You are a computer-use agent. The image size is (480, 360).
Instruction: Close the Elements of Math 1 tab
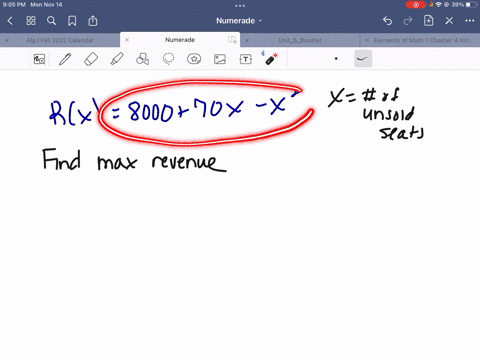pos(367,40)
